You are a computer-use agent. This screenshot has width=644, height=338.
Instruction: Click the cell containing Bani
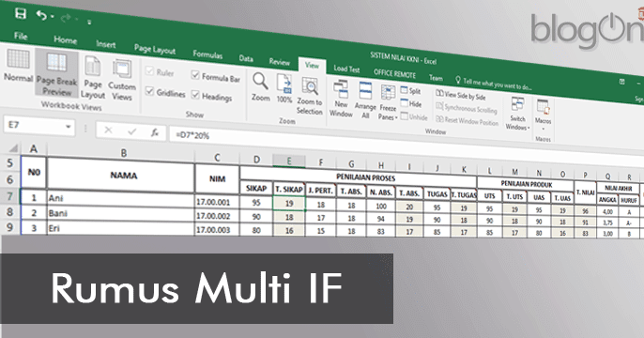point(121,214)
